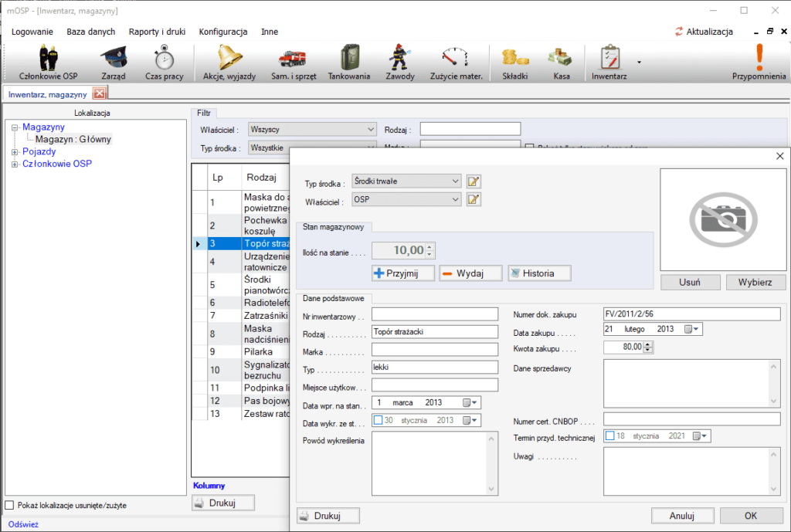Open Sam. i sprzęt fire truck icon
The width and height of the screenshot is (791, 532).
[294, 63]
